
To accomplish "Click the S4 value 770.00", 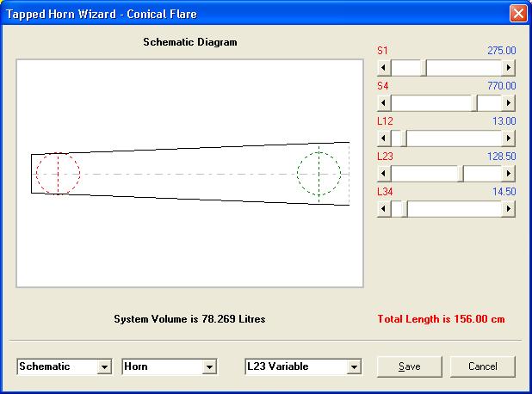I will point(502,86).
